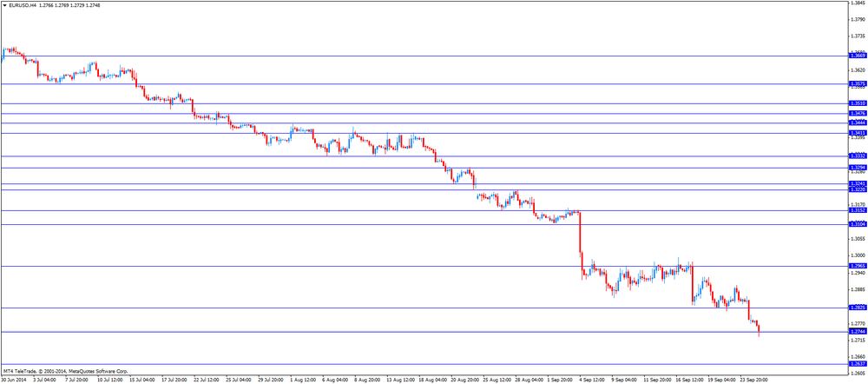Click the 22 Jul 12:00 time axis label
The image size is (868, 384).
pyautogui.click(x=207, y=381)
